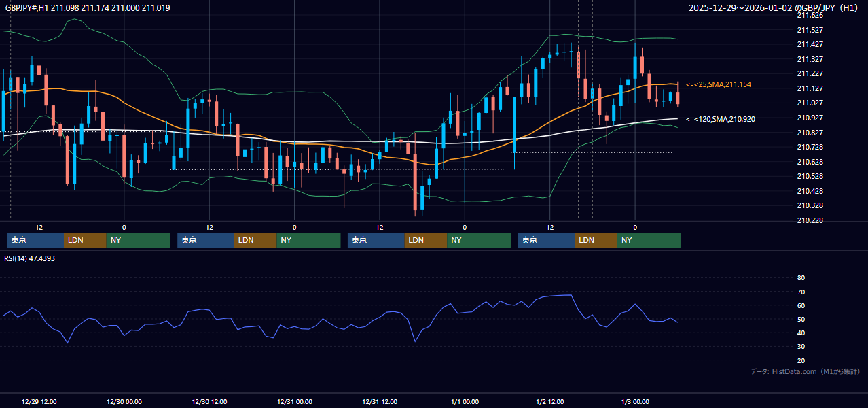The width and height of the screenshot is (868, 408).
Task: Click price axis label 210.428
Action: 810,191
